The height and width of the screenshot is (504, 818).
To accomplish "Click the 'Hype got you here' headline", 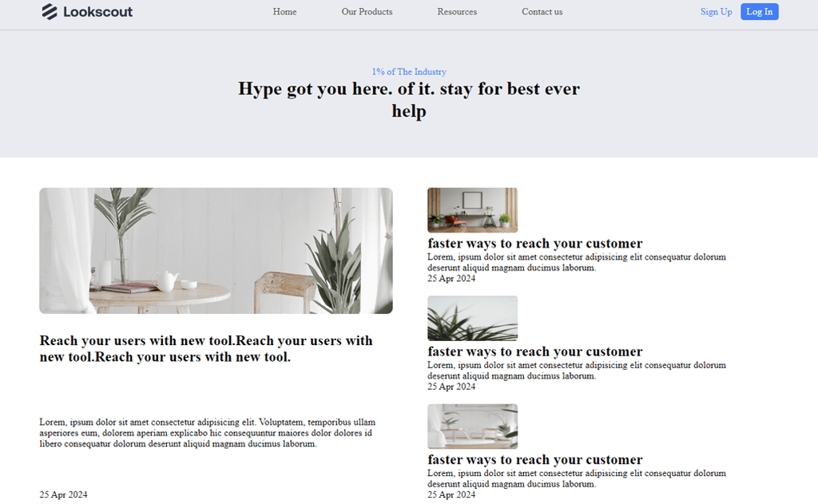I will pos(409,100).
